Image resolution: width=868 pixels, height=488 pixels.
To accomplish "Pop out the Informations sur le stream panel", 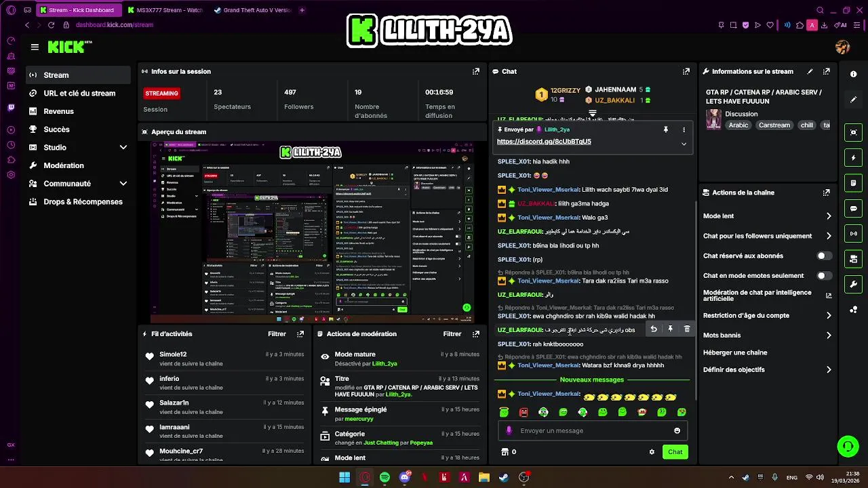I will click(x=826, y=71).
